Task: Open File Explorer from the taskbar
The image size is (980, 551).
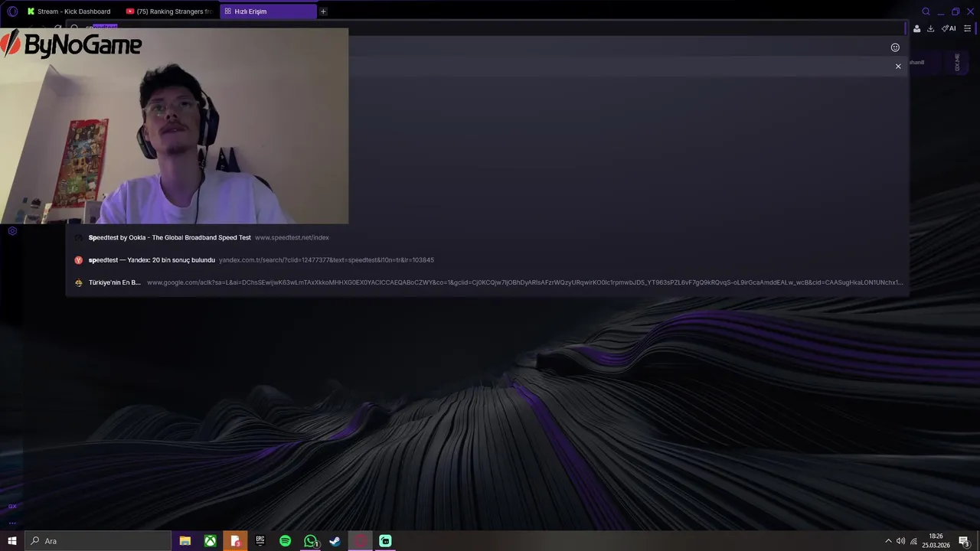Action: pyautogui.click(x=185, y=541)
